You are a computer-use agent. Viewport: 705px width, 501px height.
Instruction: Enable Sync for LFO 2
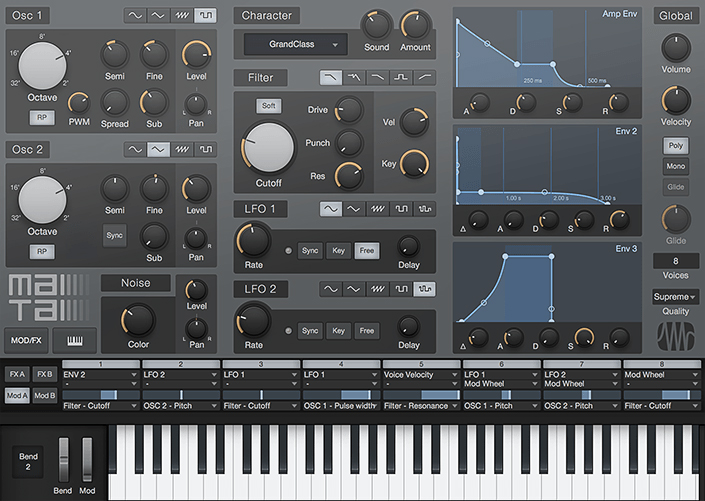click(x=310, y=331)
